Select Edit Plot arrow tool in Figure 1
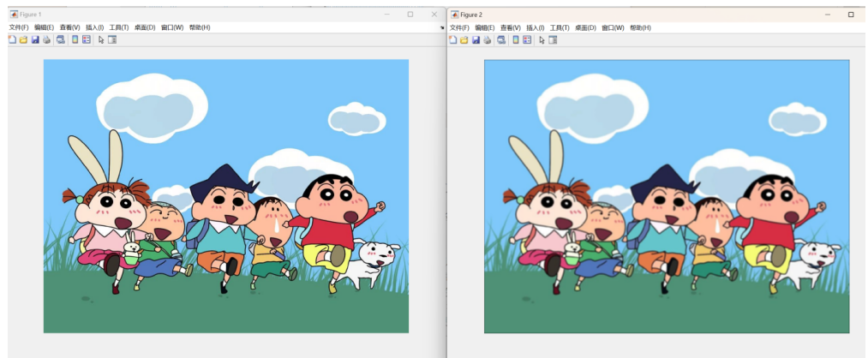This screenshot has height=358, width=868. click(101, 40)
